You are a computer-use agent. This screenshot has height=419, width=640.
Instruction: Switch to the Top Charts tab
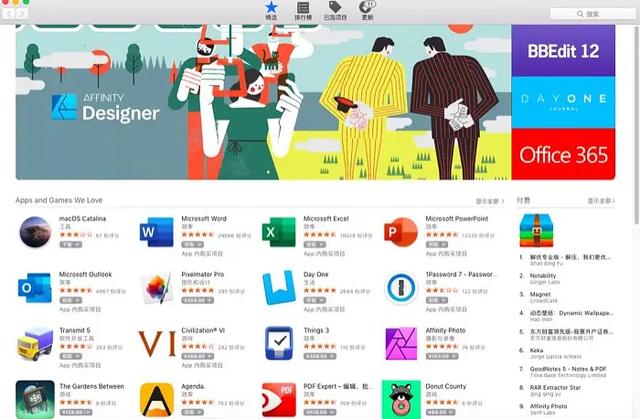coord(303,11)
